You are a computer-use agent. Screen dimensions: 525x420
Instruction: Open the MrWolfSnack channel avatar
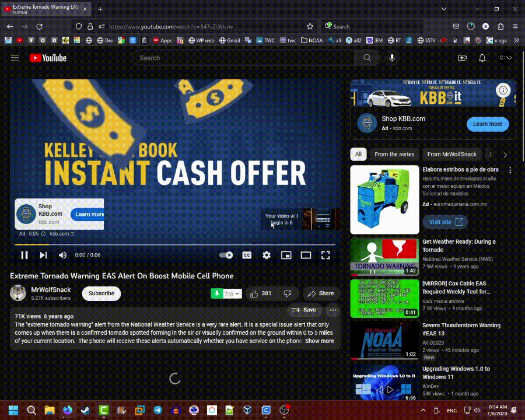(x=18, y=293)
